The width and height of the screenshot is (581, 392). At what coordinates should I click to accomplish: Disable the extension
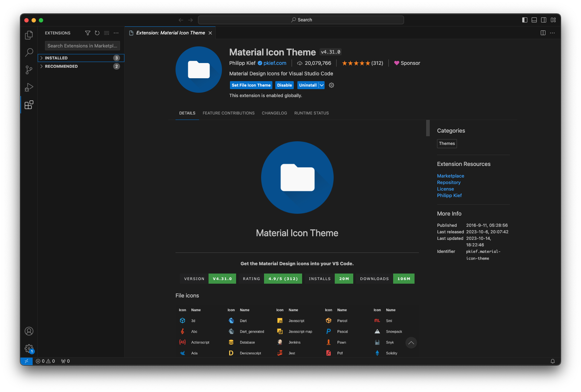click(x=284, y=85)
